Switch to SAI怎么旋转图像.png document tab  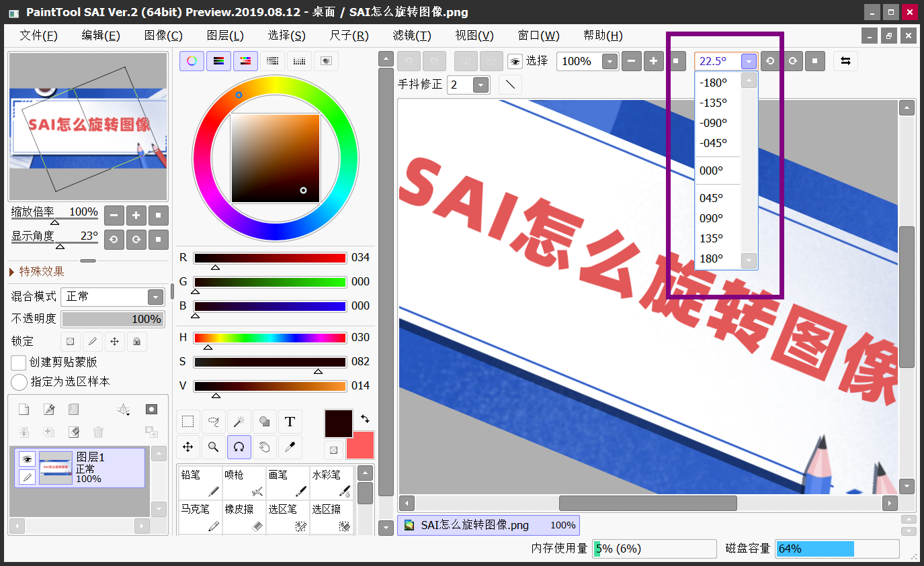click(489, 525)
